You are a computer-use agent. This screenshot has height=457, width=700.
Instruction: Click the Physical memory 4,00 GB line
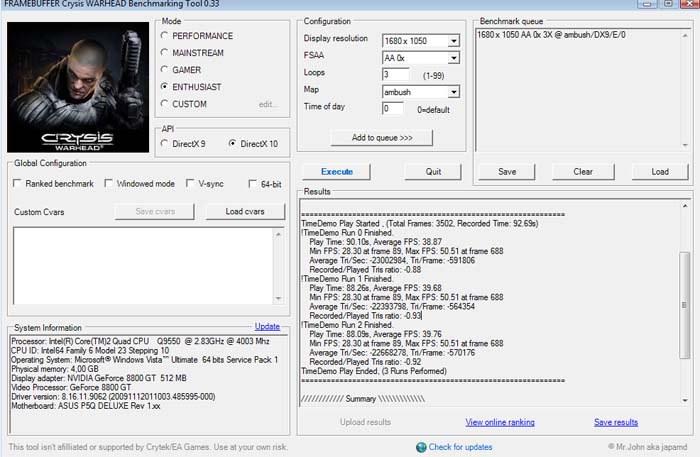(x=55, y=369)
